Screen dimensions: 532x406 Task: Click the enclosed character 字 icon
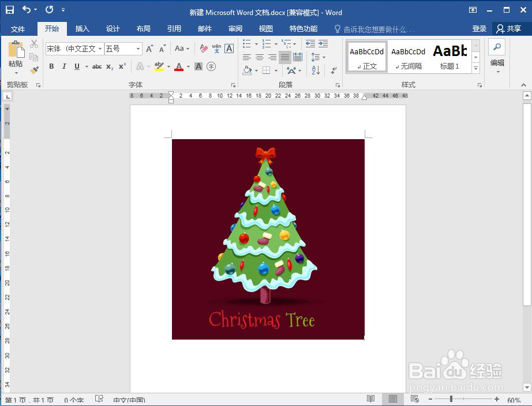(x=211, y=66)
